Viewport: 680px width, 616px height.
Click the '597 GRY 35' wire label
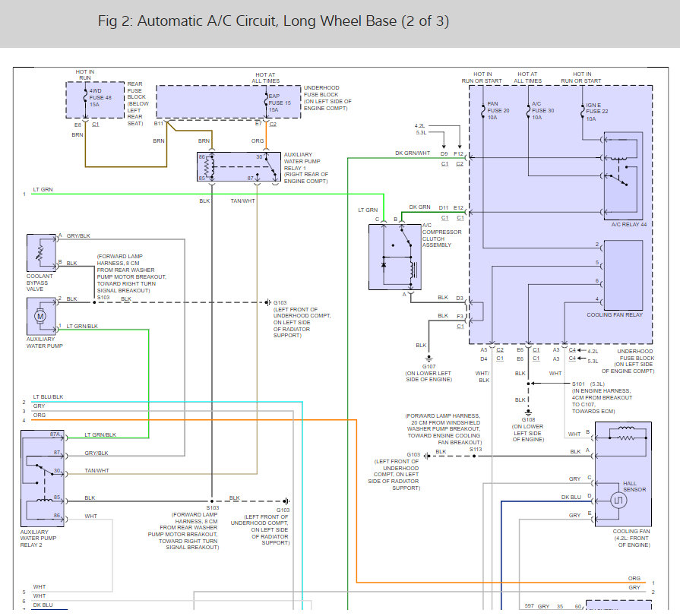pyautogui.click(x=544, y=606)
